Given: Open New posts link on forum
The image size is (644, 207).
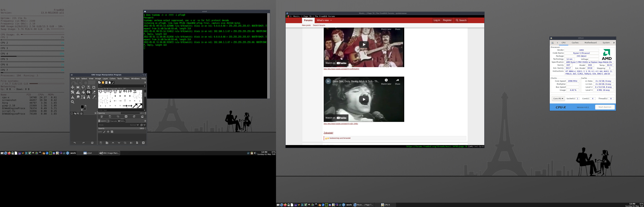Looking at the screenshot, I should (x=306, y=25).
